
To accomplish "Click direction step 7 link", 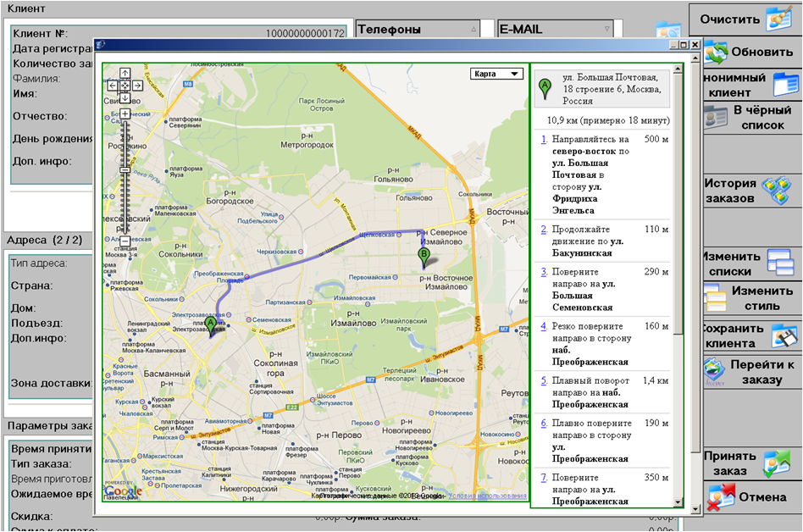I will click(544, 477).
